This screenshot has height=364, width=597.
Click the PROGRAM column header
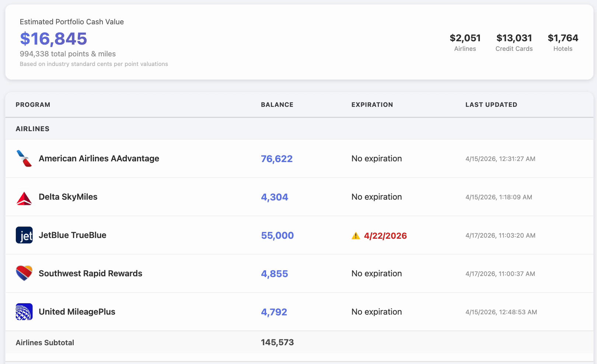[33, 105]
